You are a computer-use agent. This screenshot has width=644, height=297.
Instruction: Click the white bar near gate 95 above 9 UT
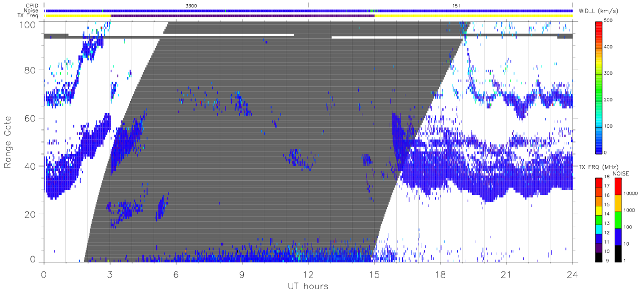pos(229,35)
